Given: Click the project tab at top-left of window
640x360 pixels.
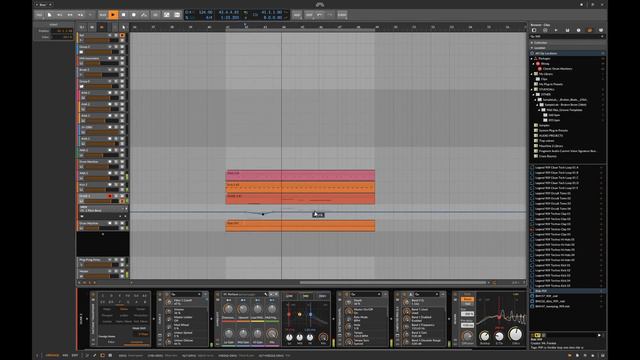Looking at the screenshot, I should 44,4.
